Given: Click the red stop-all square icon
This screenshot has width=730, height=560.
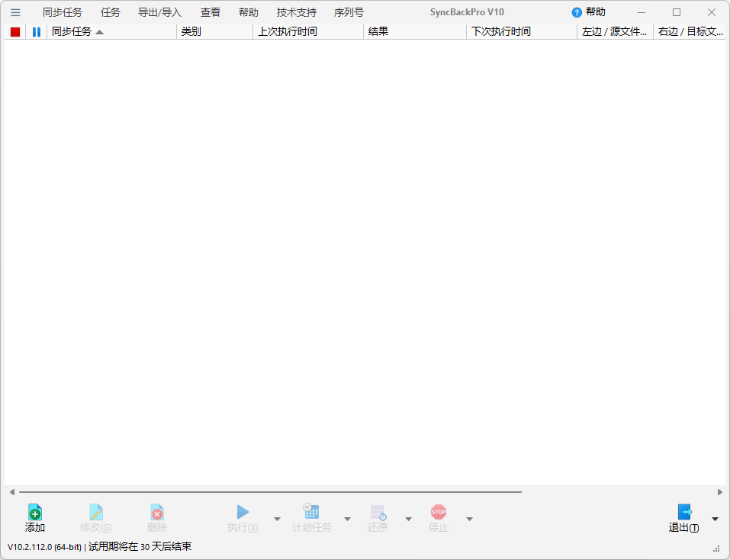Looking at the screenshot, I should pos(15,31).
